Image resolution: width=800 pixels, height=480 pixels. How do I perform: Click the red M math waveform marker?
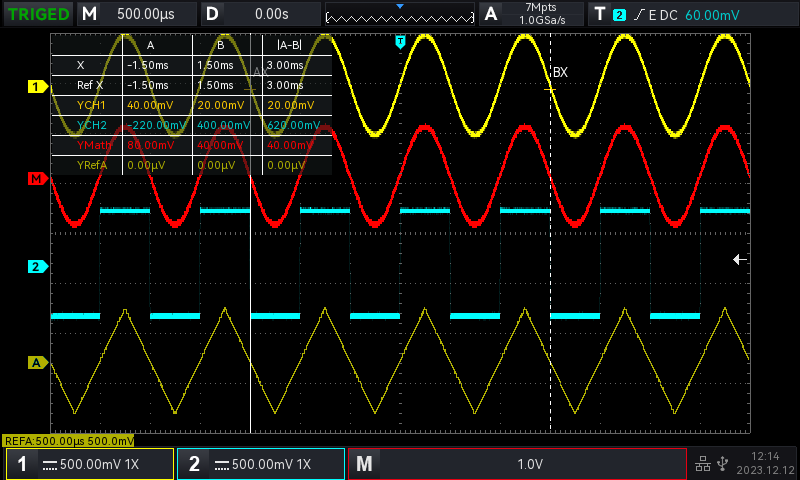[37, 179]
